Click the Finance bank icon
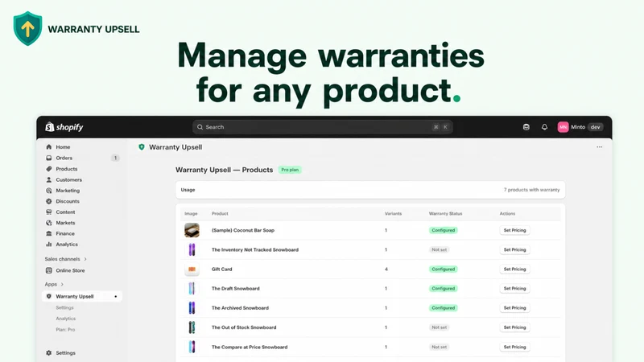This screenshot has width=644, height=362. click(49, 233)
